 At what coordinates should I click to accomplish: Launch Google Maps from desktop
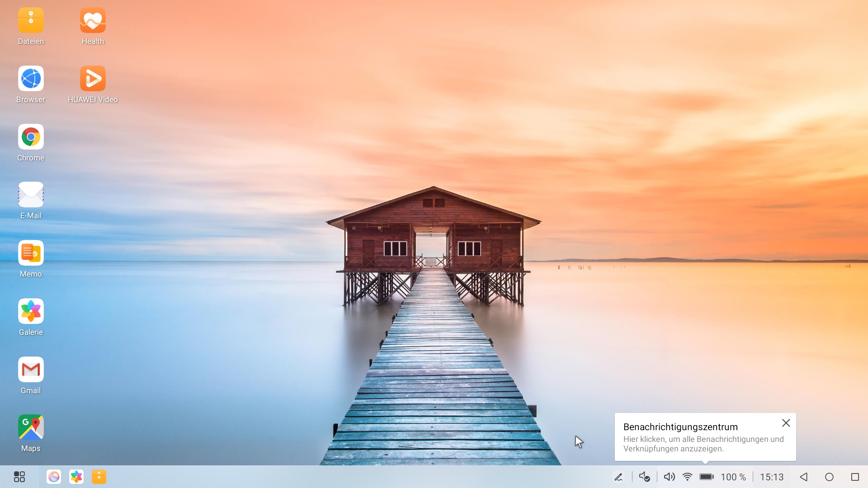pos(31,427)
